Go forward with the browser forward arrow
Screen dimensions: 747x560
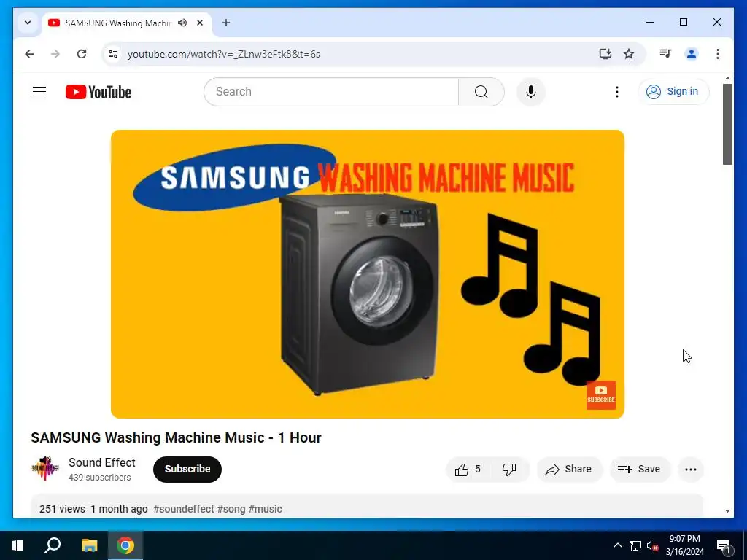[x=55, y=54]
